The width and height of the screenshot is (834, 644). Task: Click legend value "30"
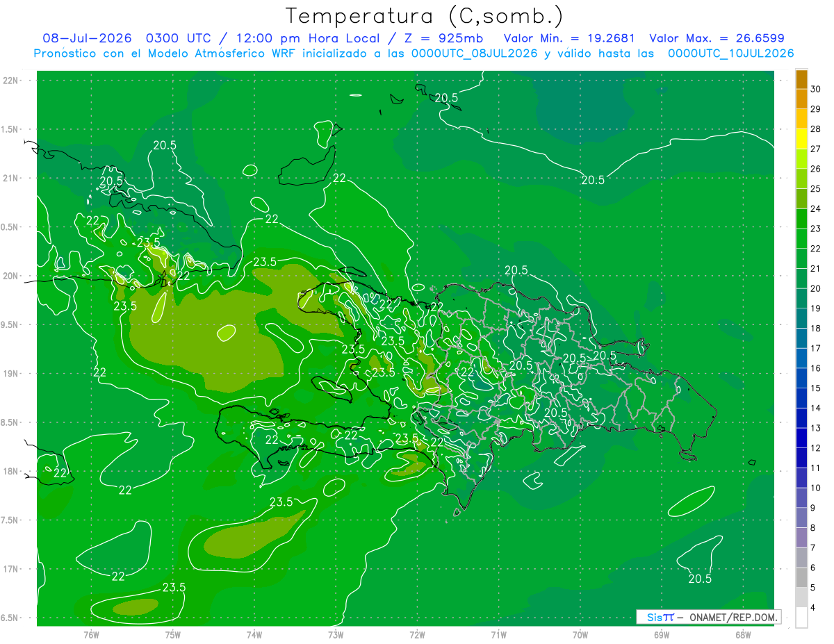tap(816, 90)
